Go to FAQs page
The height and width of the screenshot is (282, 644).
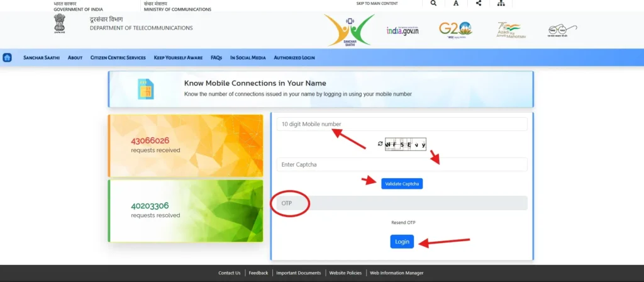[216, 57]
